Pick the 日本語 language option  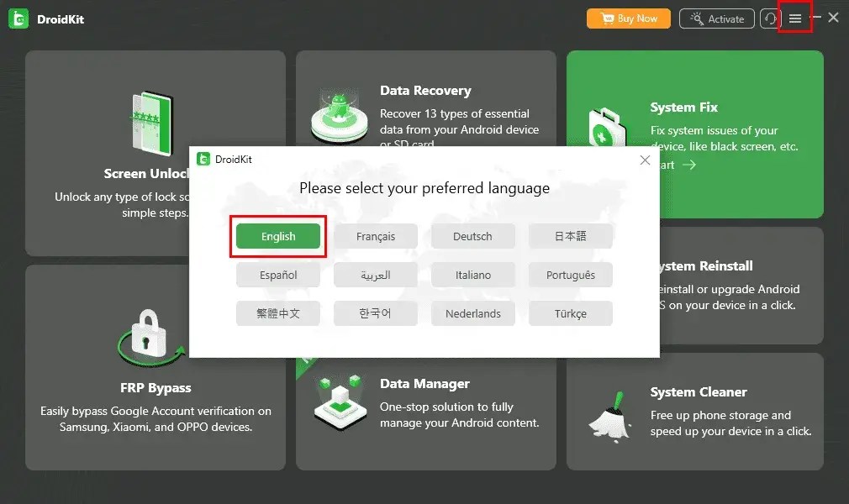(571, 236)
